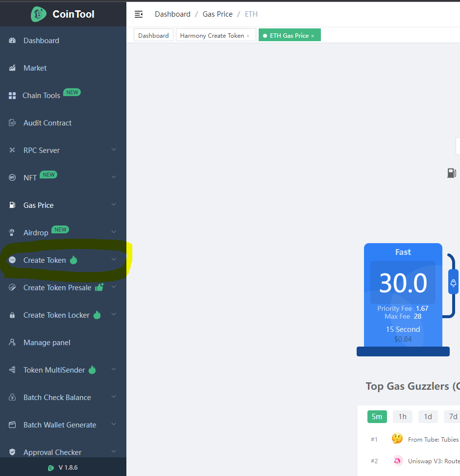The height and width of the screenshot is (476, 460).
Task: Click the Gas Price breadcrumb link
Action: pos(218,14)
